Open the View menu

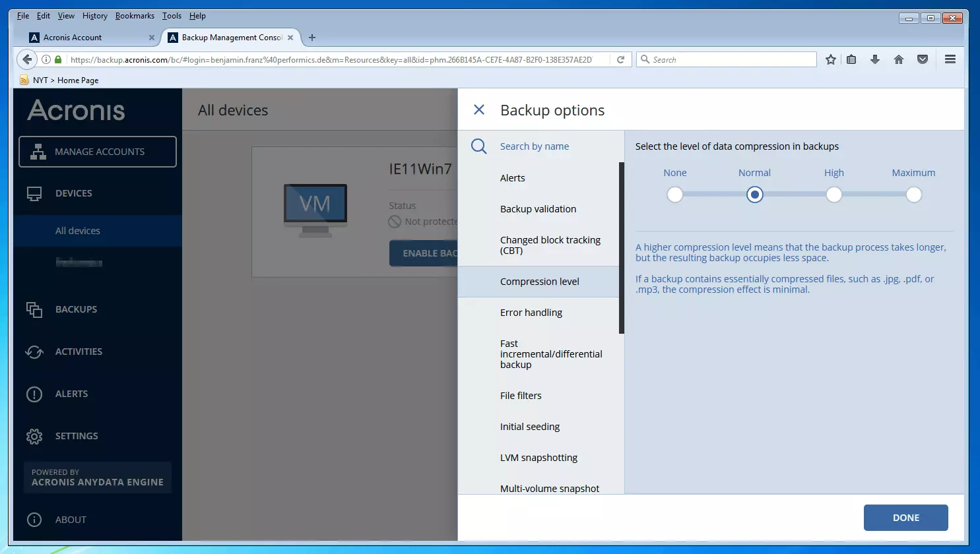(x=66, y=16)
